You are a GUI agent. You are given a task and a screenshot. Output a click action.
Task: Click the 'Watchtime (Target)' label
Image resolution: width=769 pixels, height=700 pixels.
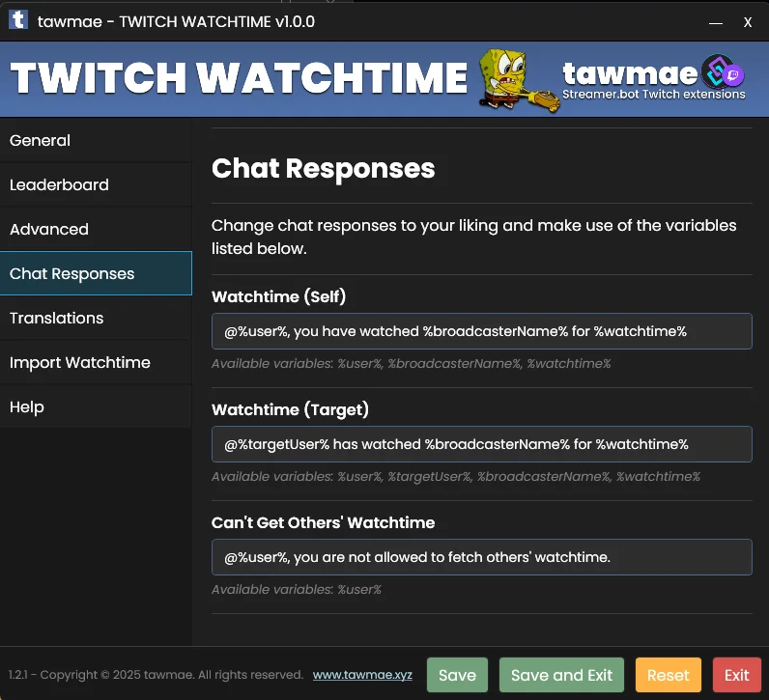[x=290, y=409]
